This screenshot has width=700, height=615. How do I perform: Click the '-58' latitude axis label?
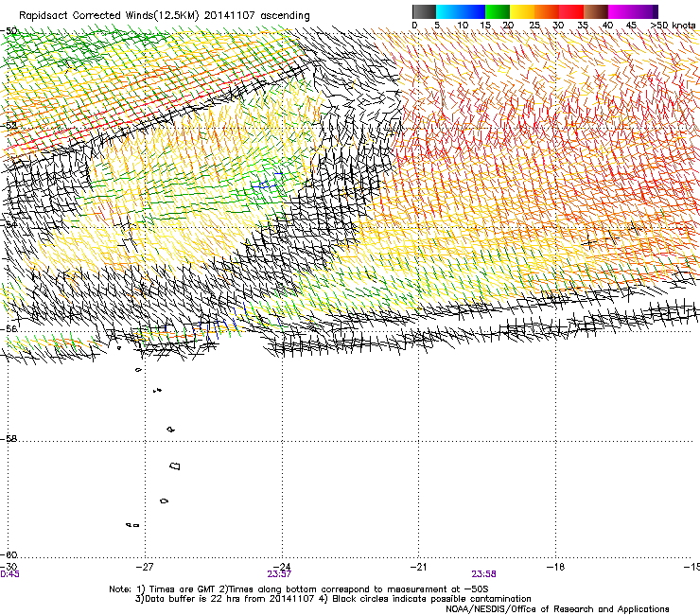pos(9,439)
